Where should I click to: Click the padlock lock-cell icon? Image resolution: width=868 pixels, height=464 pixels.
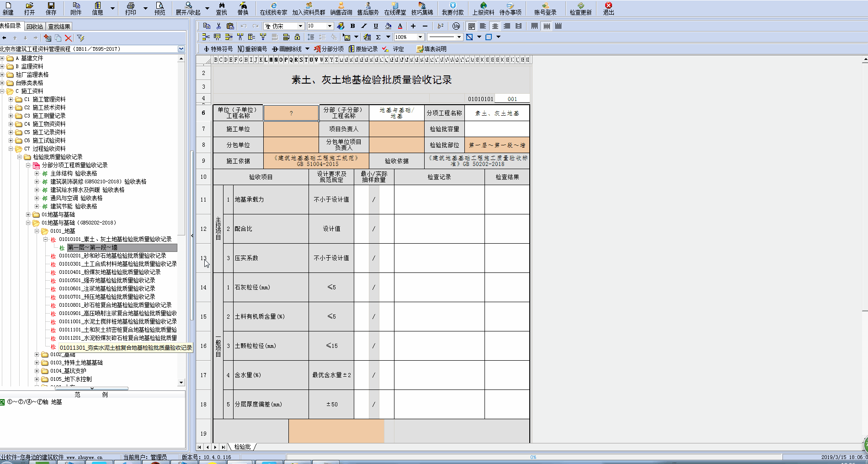297,37
